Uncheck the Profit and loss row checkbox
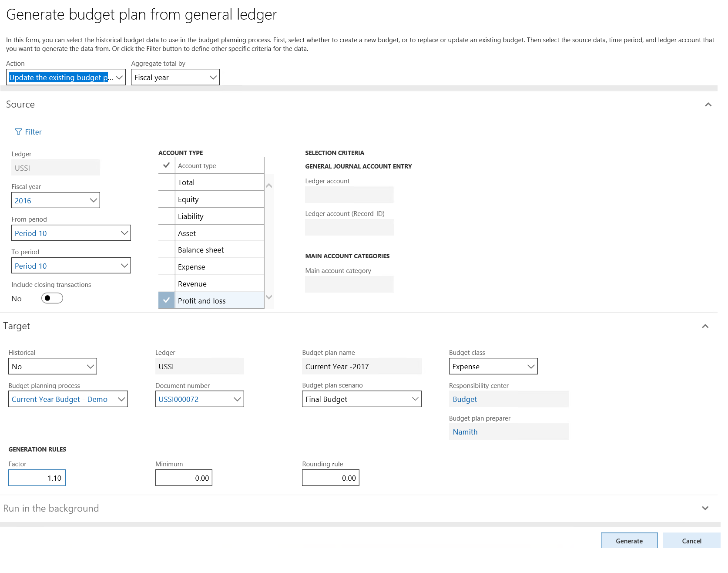This screenshot has width=728, height=573. point(166,300)
